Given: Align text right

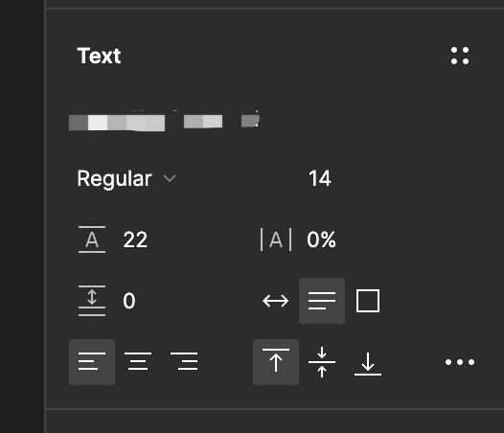Looking at the screenshot, I should tap(184, 362).
